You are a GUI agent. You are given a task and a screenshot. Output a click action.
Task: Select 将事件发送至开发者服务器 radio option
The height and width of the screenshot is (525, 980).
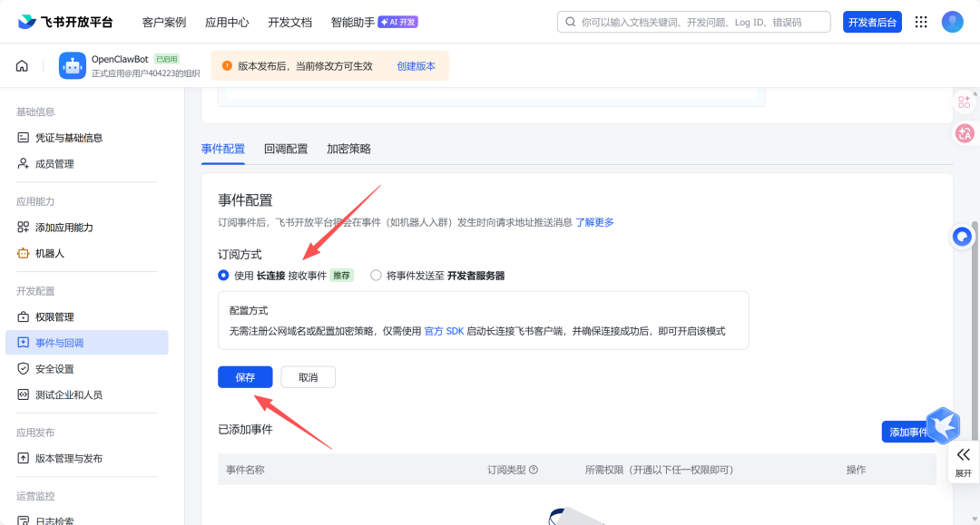[x=376, y=276]
